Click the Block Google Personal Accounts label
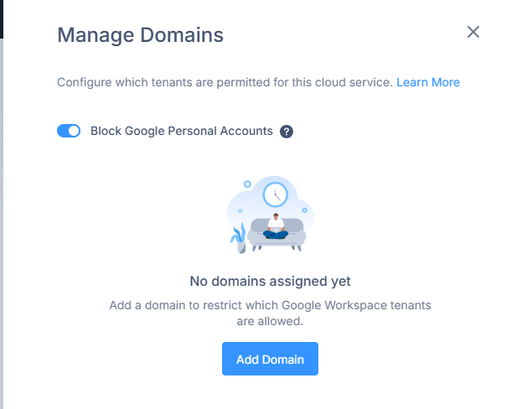532x409 pixels. coord(182,131)
